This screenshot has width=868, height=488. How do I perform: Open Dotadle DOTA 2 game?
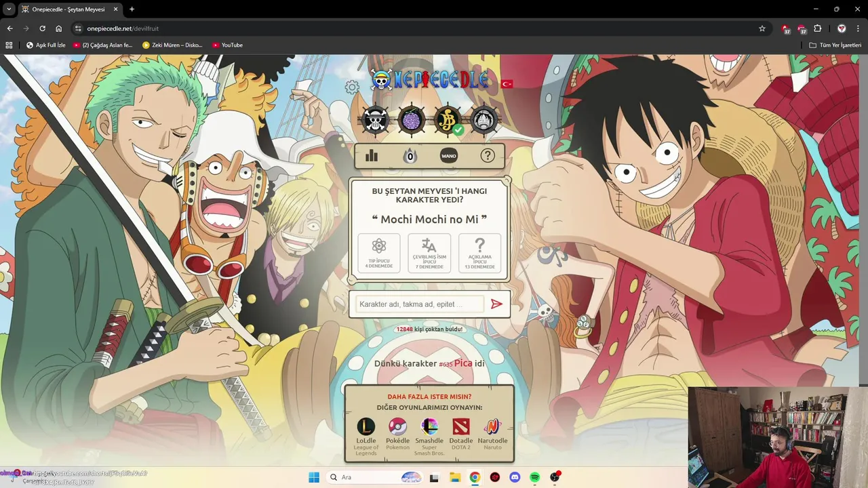tap(461, 434)
